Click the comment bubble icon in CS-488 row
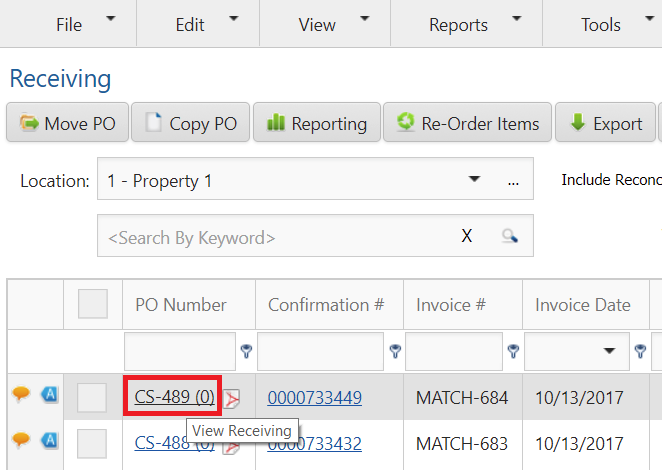662x470 pixels. pos(20,441)
